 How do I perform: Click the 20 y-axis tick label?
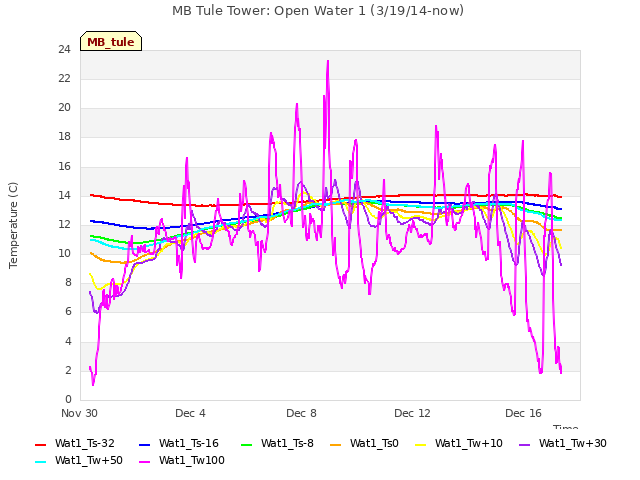[x=64, y=108]
